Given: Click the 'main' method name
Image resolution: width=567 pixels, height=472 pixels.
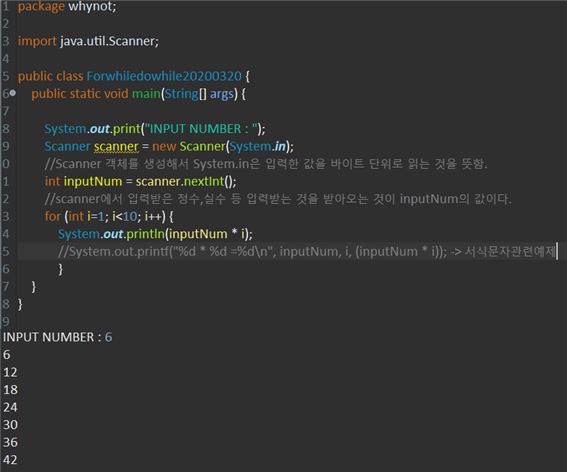Looking at the screenshot, I should tap(146, 94).
